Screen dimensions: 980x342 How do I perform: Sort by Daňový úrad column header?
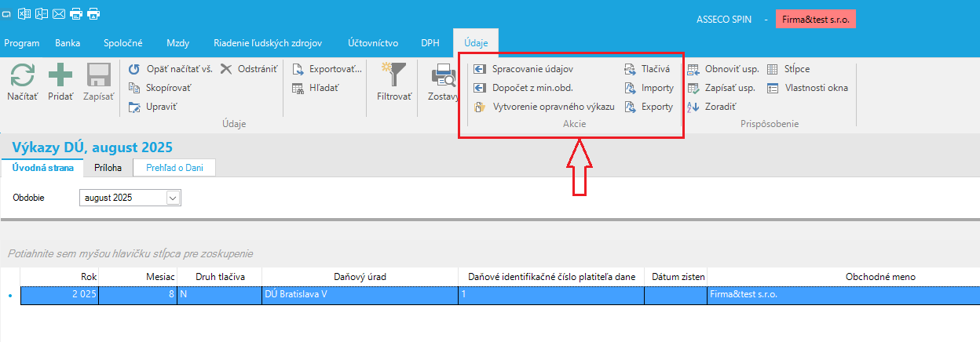pos(360,277)
